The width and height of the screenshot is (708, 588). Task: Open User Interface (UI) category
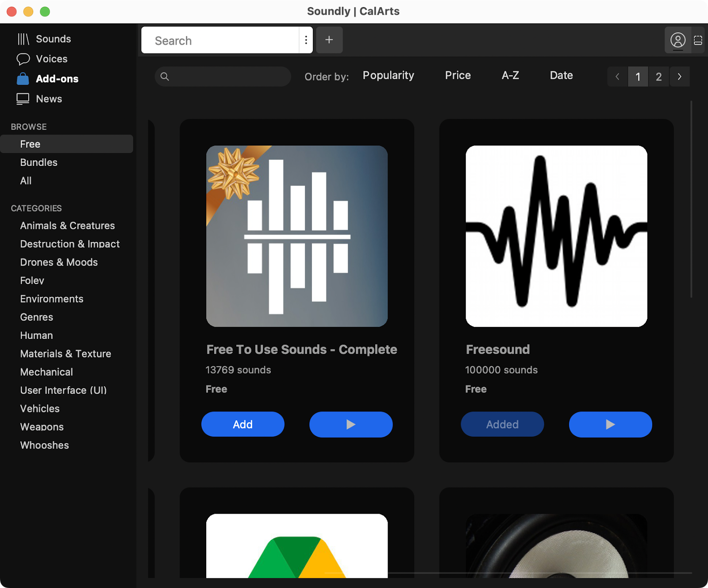(x=63, y=390)
